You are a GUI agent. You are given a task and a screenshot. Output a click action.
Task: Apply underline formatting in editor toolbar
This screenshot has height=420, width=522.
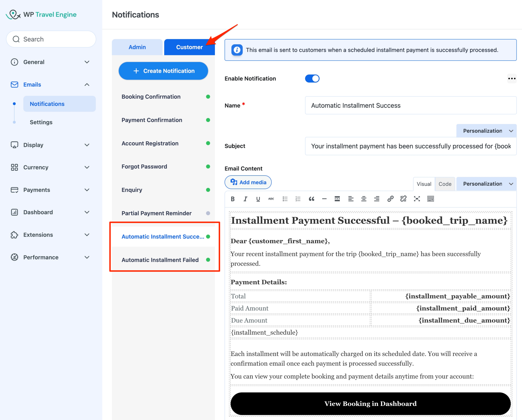pos(258,199)
